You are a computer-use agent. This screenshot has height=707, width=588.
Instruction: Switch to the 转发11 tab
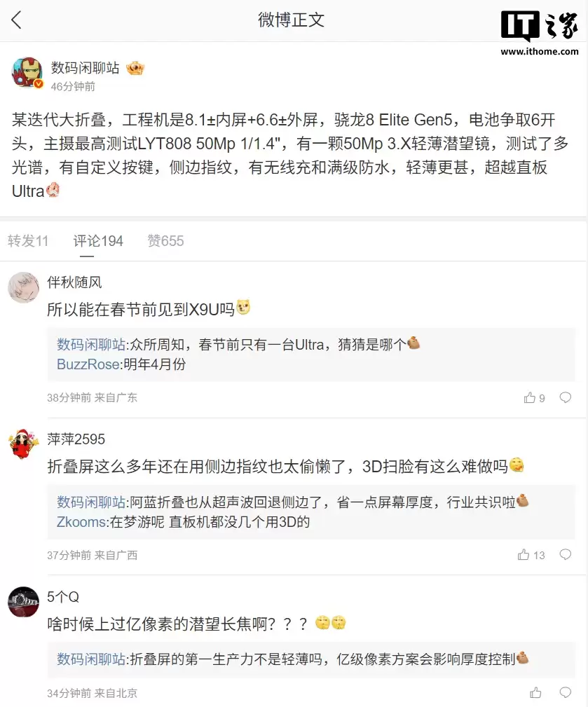(x=28, y=241)
